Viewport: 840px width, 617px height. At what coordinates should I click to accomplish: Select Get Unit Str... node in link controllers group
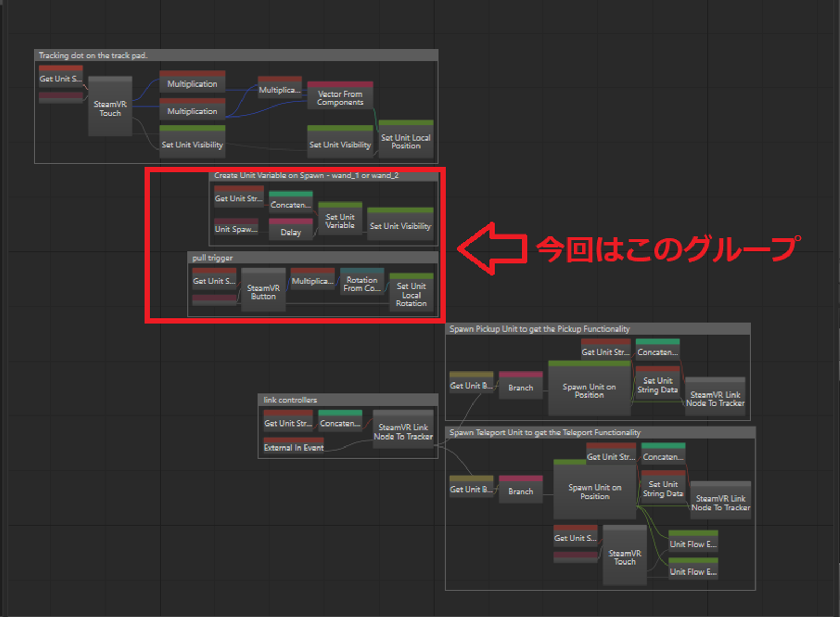[x=288, y=421]
